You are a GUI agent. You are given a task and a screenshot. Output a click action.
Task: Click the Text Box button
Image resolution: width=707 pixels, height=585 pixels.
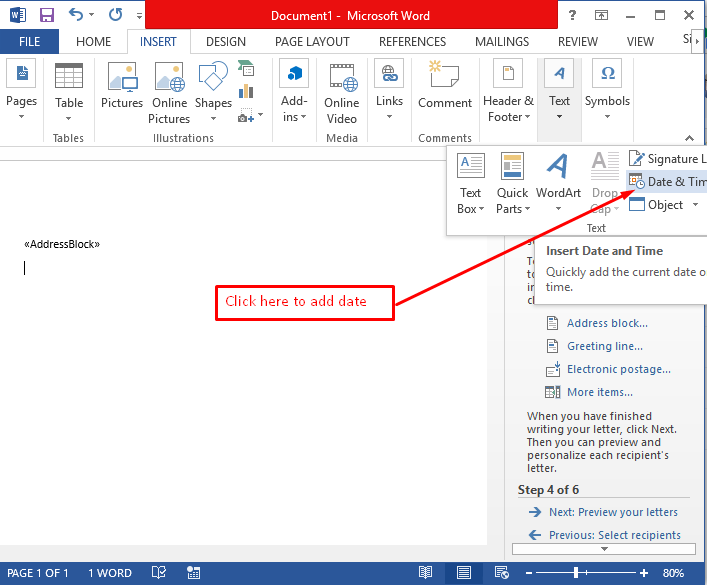[470, 184]
